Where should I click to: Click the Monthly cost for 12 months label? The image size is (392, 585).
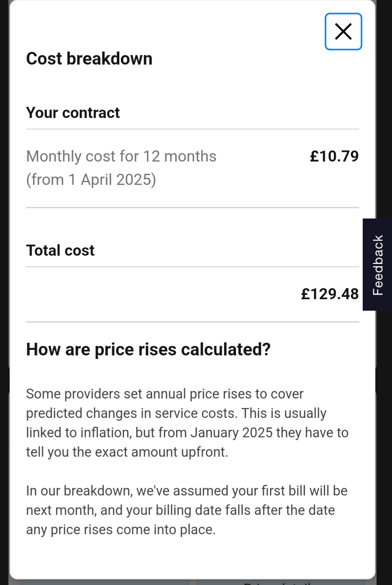(x=121, y=156)
